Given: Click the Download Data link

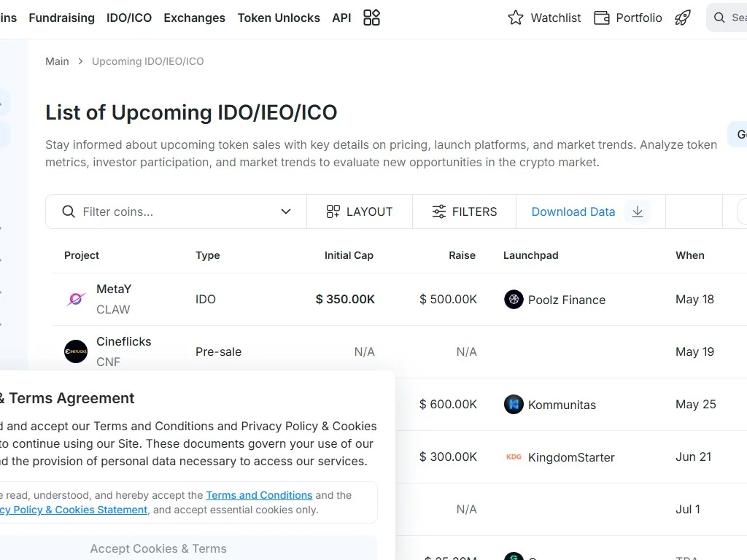Looking at the screenshot, I should (x=573, y=211).
